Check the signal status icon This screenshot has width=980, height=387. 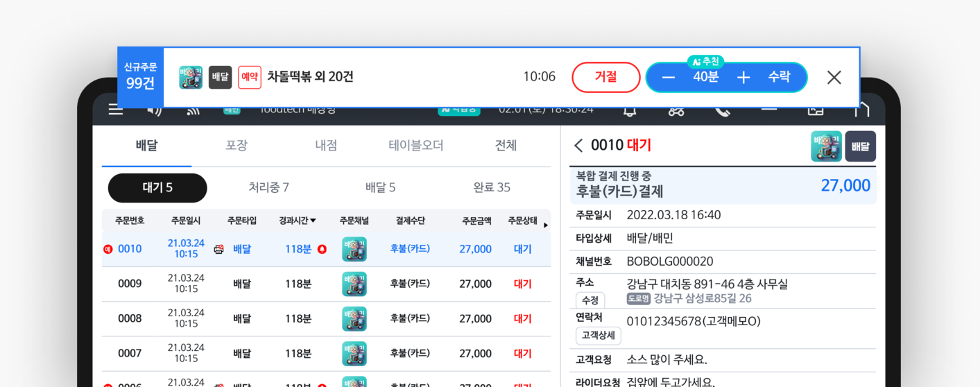[193, 111]
